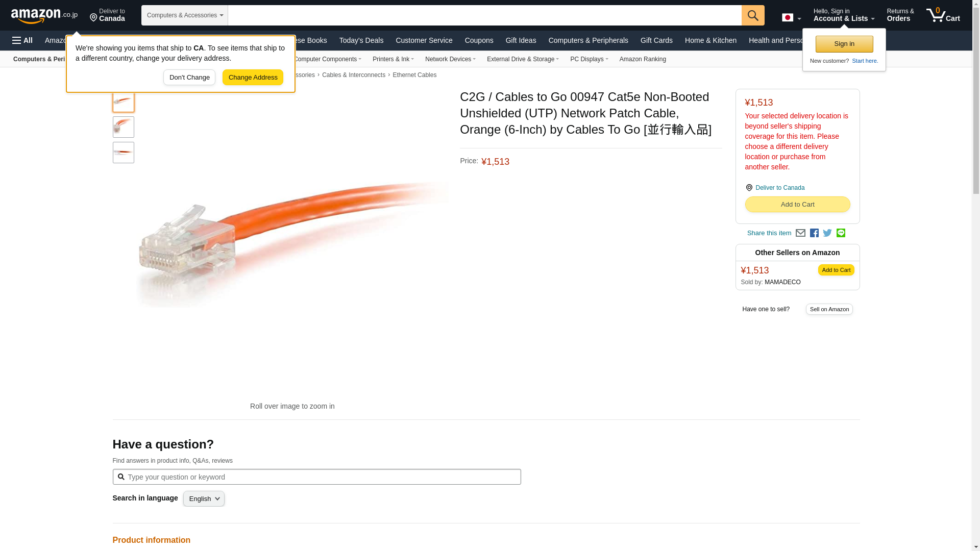The image size is (980, 551).
Task: Go to Gift Cards menu item
Action: click(656, 40)
